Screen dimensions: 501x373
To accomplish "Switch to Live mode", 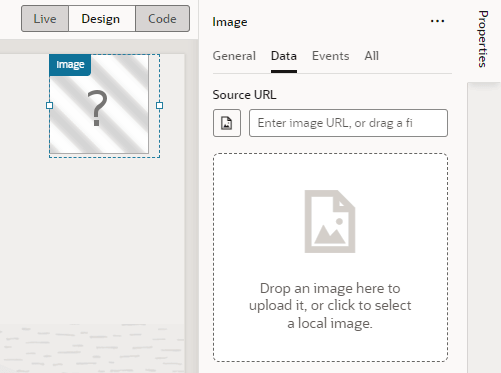I will [45, 19].
